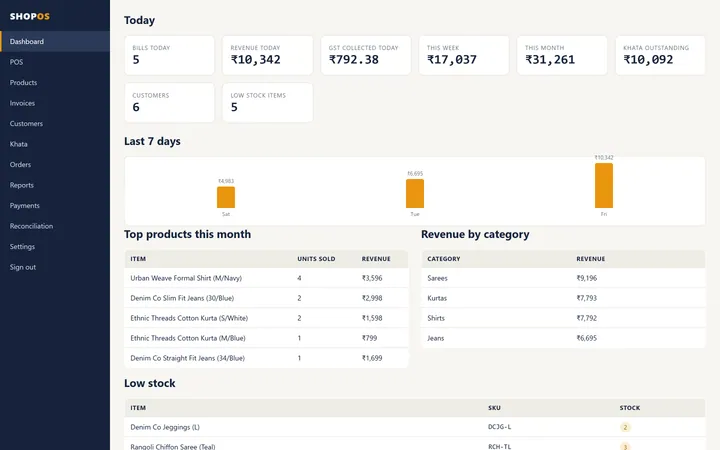The height and width of the screenshot is (450, 720).
Task: Select Ethnic Threads Cotton Kurta (S/White)
Action: [266, 318]
